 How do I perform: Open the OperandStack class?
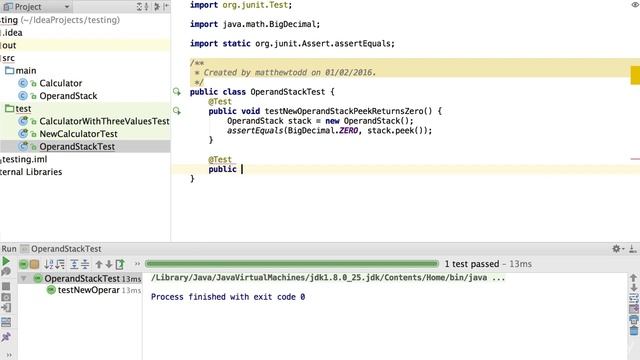pyautogui.click(x=68, y=96)
